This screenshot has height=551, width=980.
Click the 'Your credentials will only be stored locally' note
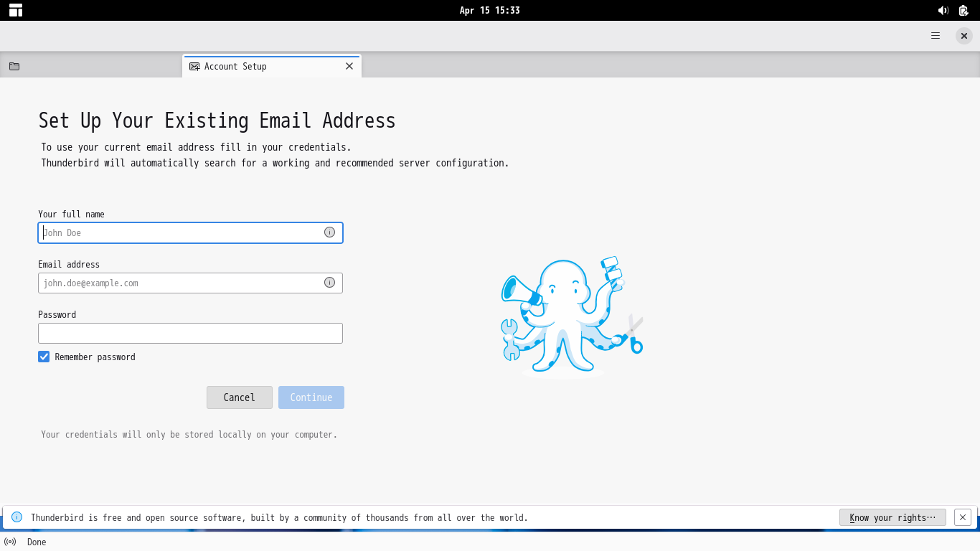[189, 435]
